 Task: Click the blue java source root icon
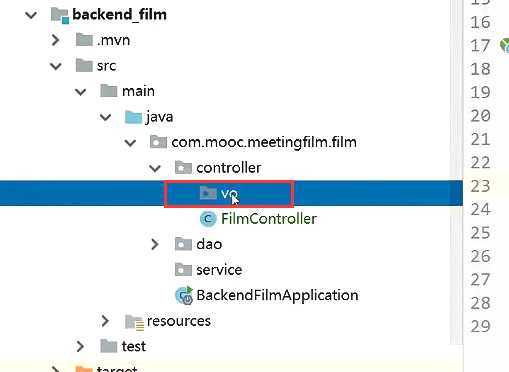click(x=133, y=117)
